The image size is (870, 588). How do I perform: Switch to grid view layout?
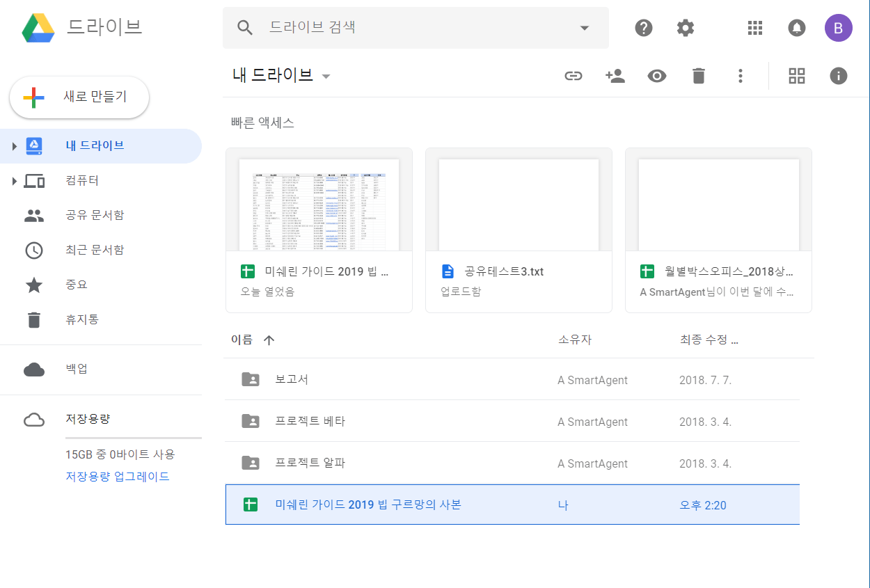click(796, 76)
